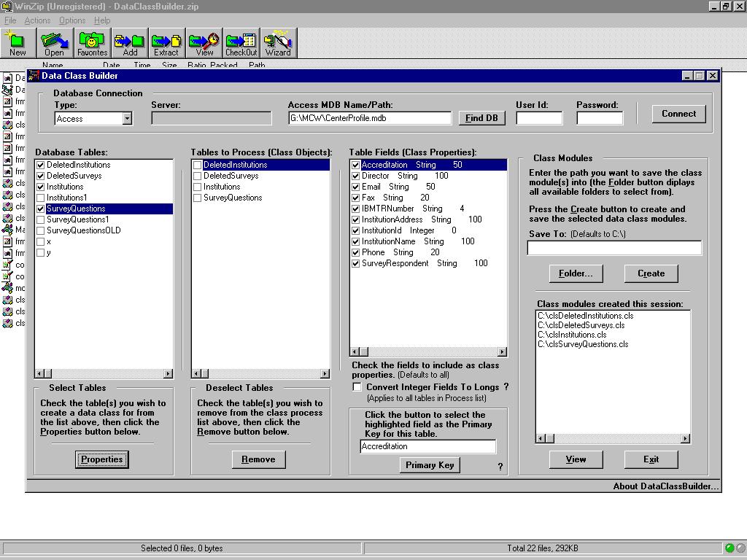747x560 pixels.
Task: Click the Find DB button
Action: (481, 118)
